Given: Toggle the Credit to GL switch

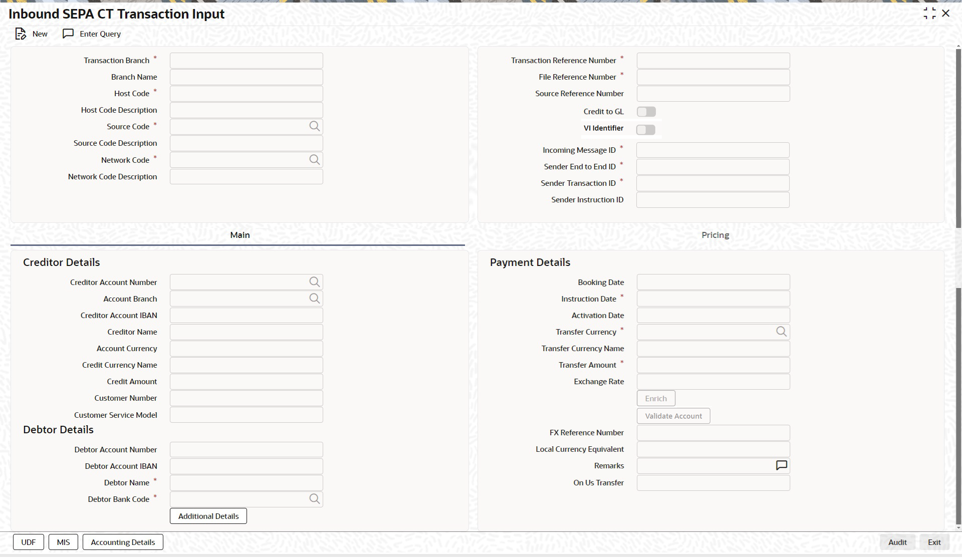Looking at the screenshot, I should tap(646, 112).
